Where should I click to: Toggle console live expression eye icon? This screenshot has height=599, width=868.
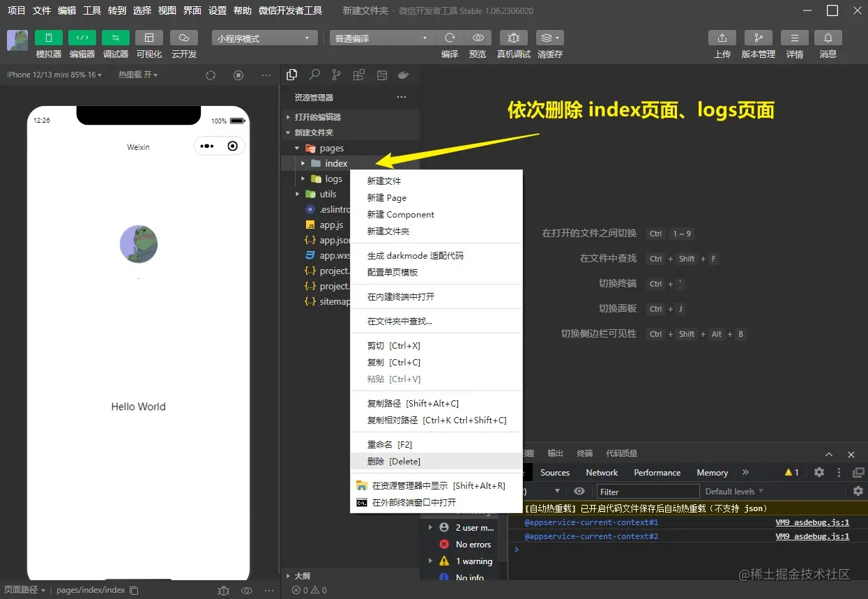pyautogui.click(x=579, y=492)
